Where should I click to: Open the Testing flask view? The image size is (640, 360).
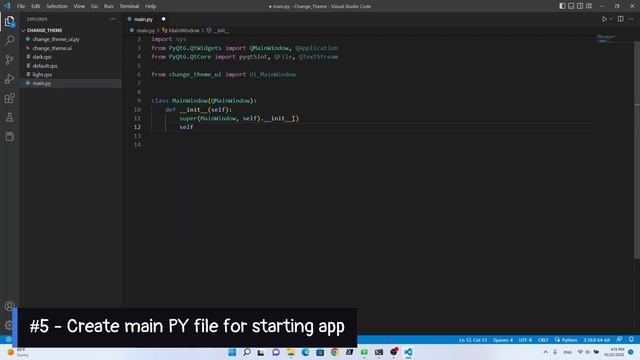point(9,117)
